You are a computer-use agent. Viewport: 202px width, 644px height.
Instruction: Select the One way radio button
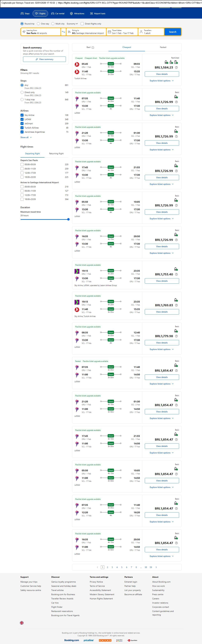click(38, 24)
